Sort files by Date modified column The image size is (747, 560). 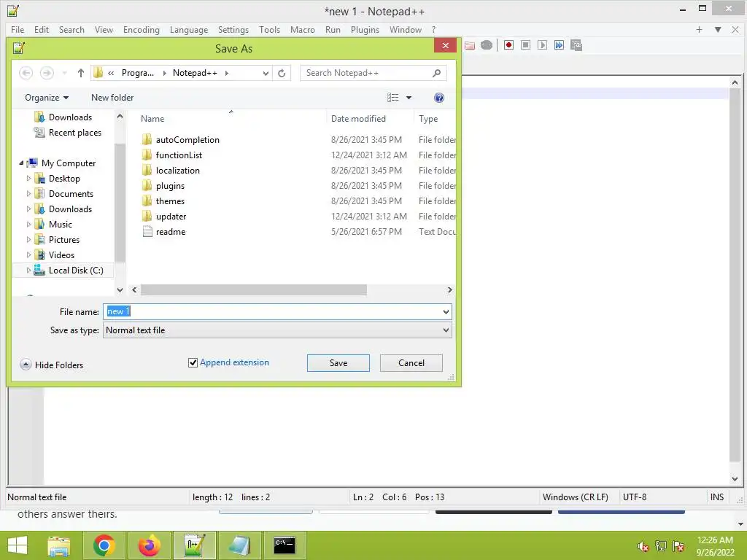pos(358,119)
